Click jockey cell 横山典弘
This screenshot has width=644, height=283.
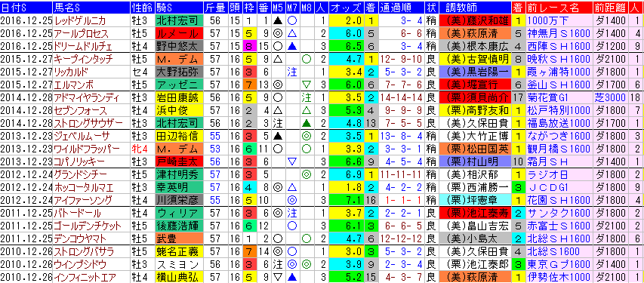pyautogui.click(x=180, y=277)
